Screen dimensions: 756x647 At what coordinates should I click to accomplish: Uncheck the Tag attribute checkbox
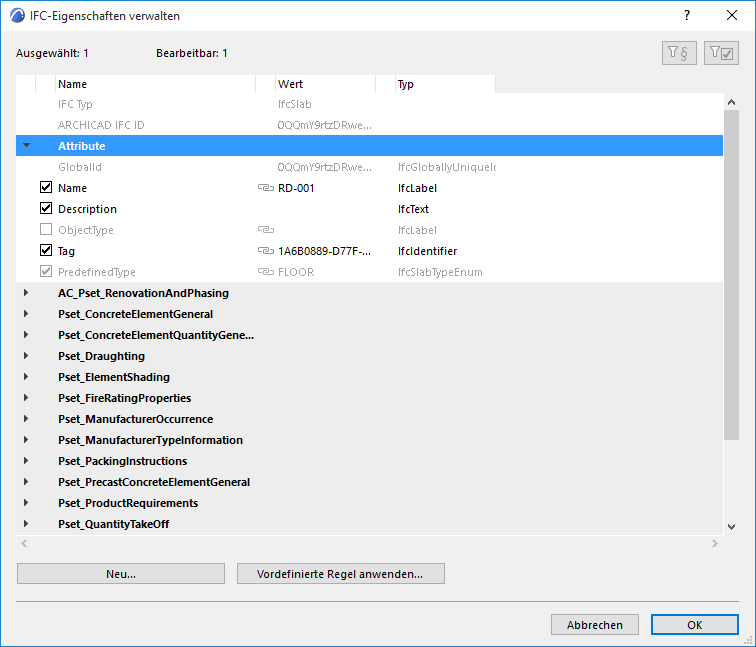coord(46,250)
